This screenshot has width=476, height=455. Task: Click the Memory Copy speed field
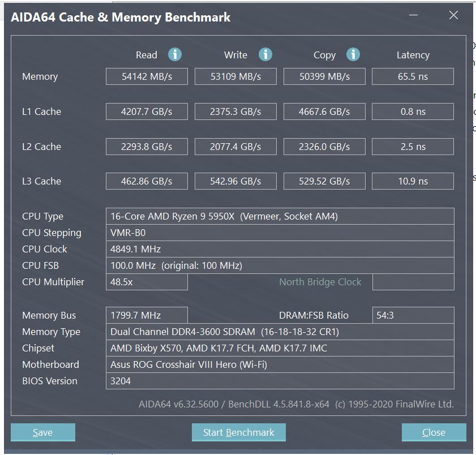point(324,76)
